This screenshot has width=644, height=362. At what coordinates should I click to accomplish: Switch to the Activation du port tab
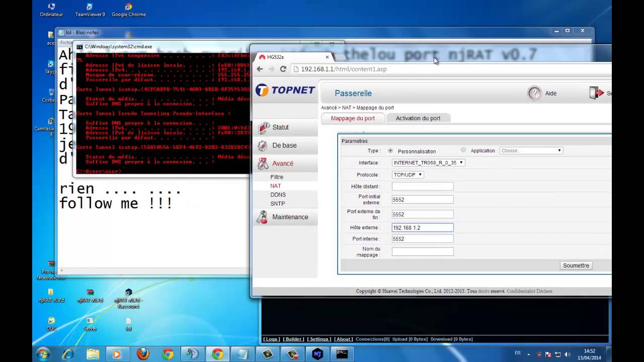(418, 118)
